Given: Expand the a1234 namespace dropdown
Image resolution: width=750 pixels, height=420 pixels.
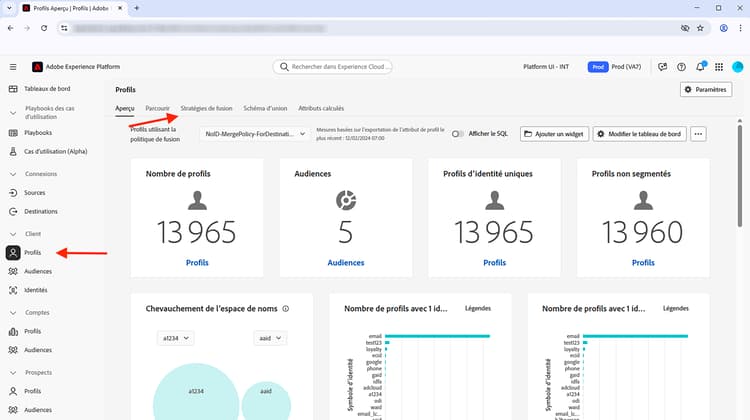Looking at the screenshot, I should [x=176, y=338].
